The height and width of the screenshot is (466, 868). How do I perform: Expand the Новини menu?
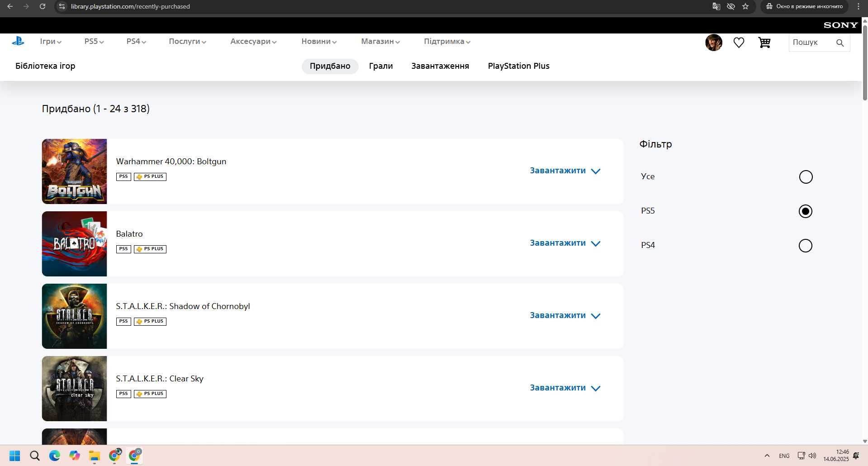tap(319, 41)
